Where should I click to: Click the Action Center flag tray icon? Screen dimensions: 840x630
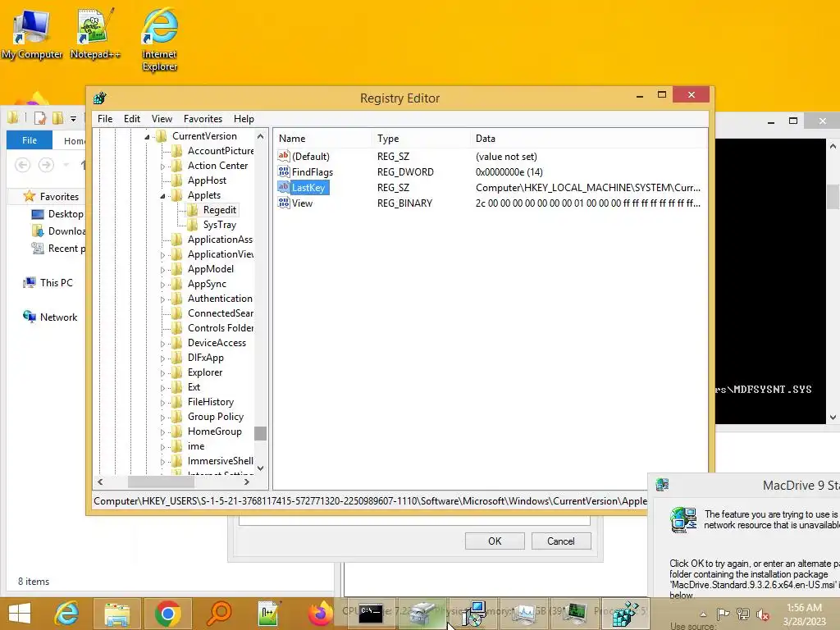(x=724, y=614)
